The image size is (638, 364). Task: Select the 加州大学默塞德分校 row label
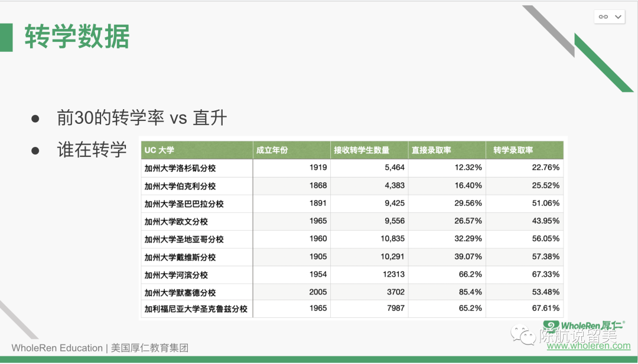[180, 293]
